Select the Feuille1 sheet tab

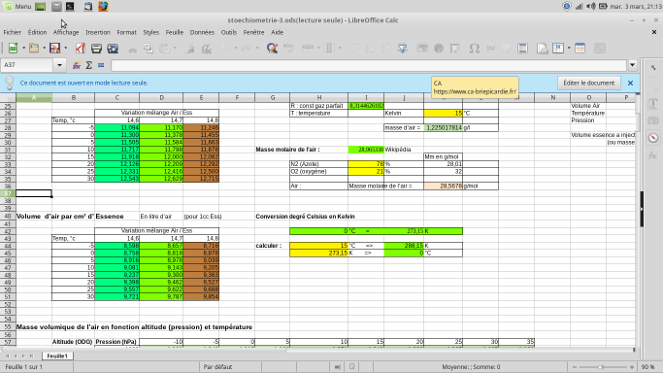click(x=57, y=356)
